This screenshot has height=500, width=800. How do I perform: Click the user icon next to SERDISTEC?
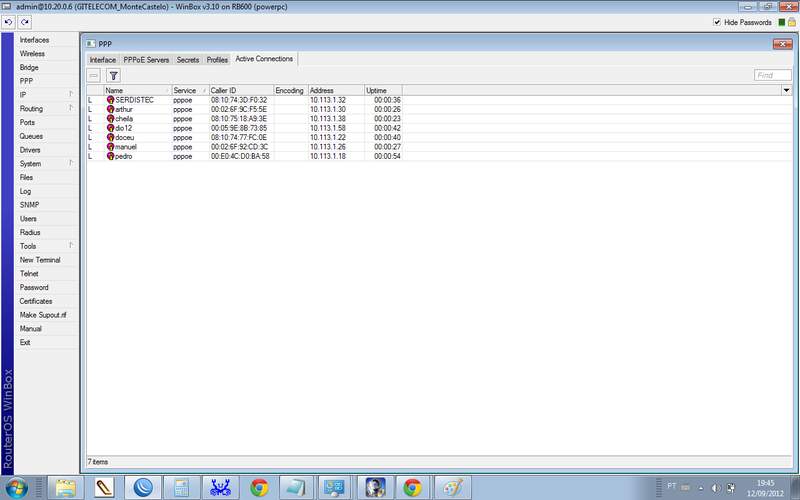coord(110,100)
